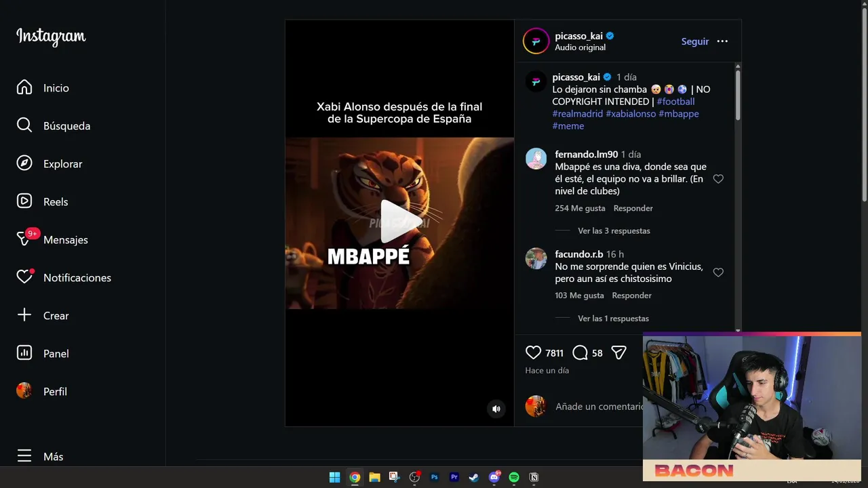
Task: Click the 58 comments count
Action: click(597, 353)
